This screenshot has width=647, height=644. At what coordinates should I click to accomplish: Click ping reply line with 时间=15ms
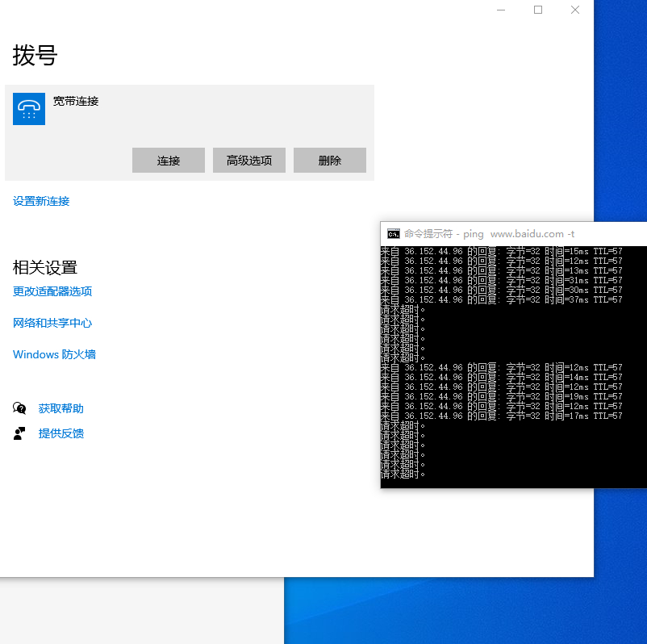click(x=501, y=251)
